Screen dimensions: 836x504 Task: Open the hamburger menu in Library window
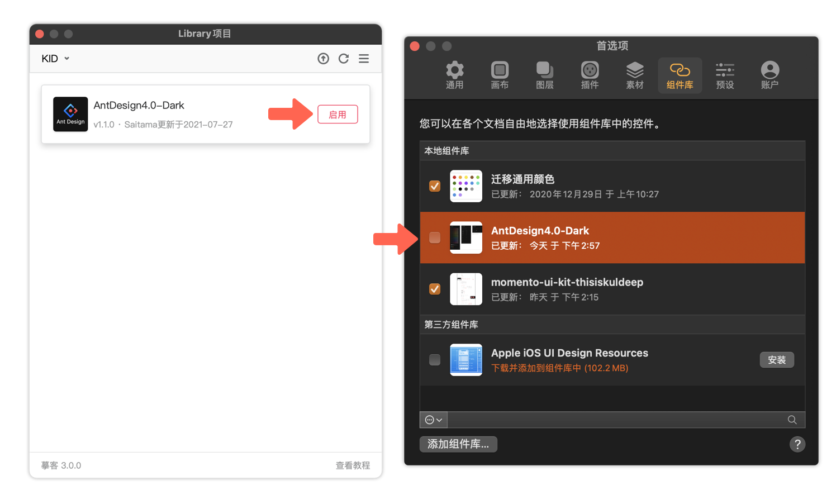click(x=364, y=59)
